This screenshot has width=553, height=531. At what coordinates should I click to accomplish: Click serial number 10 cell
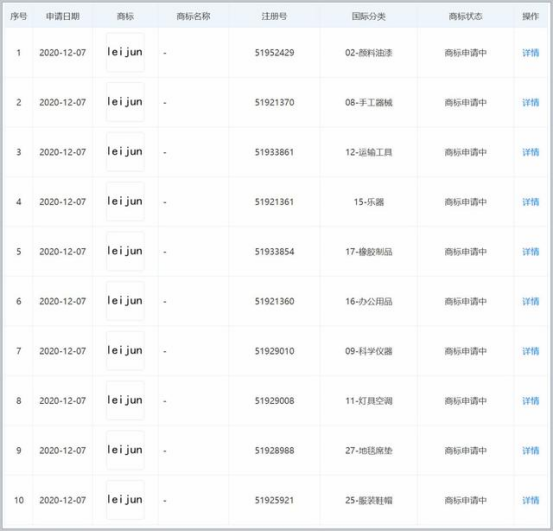(x=19, y=500)
